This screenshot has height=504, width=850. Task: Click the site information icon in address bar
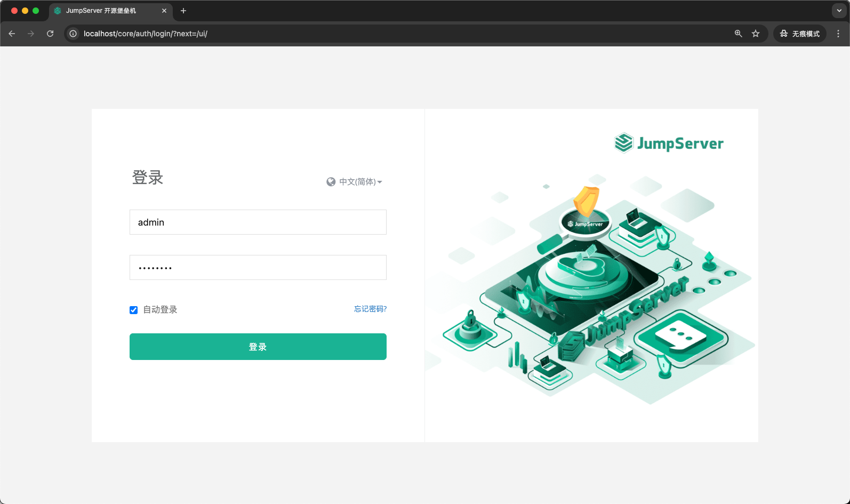click(x=74, y=34)
